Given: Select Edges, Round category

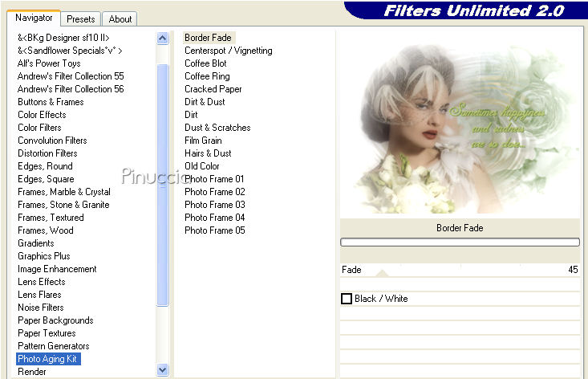Looking at the screenshot, I should [x=46, y=166].
